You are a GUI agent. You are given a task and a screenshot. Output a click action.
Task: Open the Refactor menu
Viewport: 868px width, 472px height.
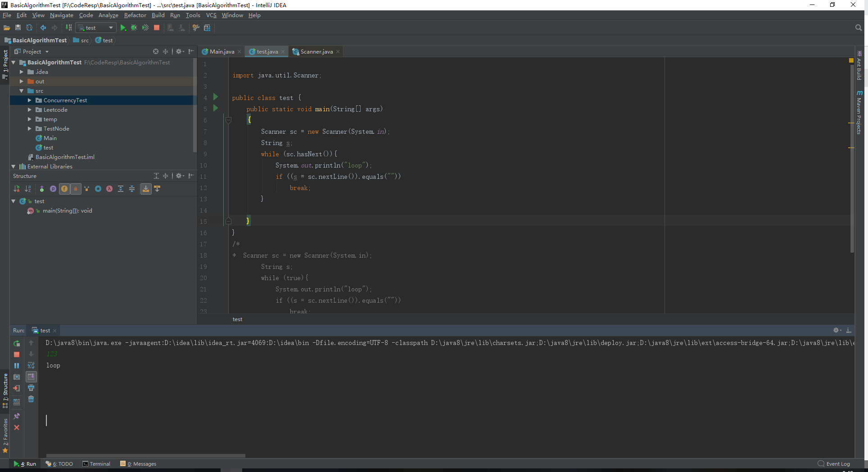[135, 15]
